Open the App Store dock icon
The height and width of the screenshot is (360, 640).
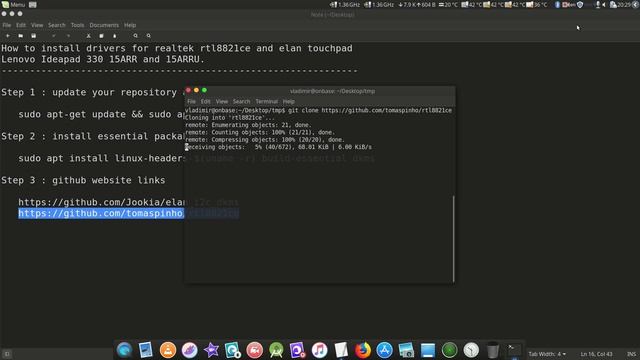384,350
